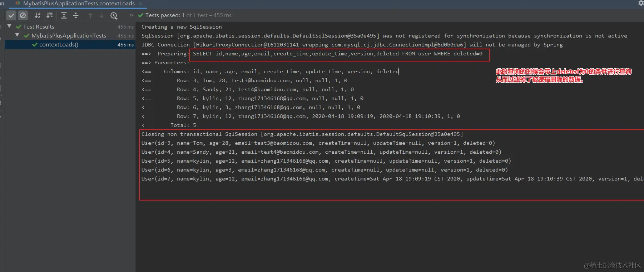644x272 pixels.
Task: Click the 'Closing non transactional SqlSession' line
Action: click(x=302, y=134)
